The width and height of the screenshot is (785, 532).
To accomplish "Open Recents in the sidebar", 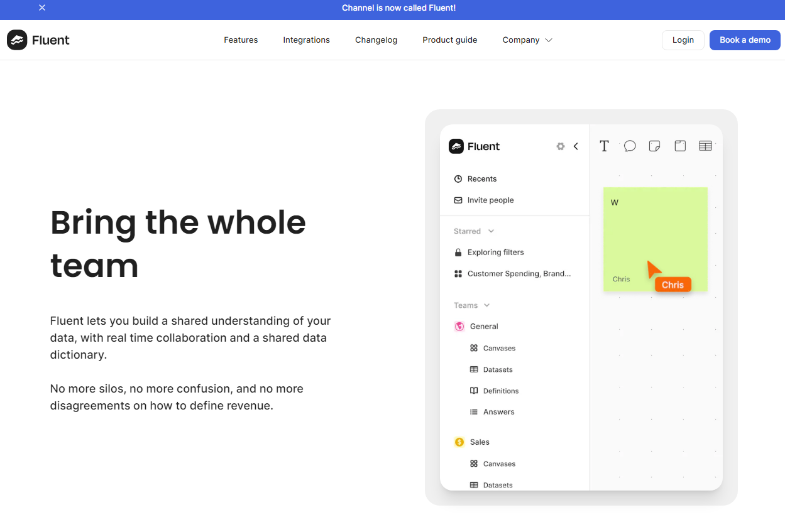I will [x=482, y=179].
